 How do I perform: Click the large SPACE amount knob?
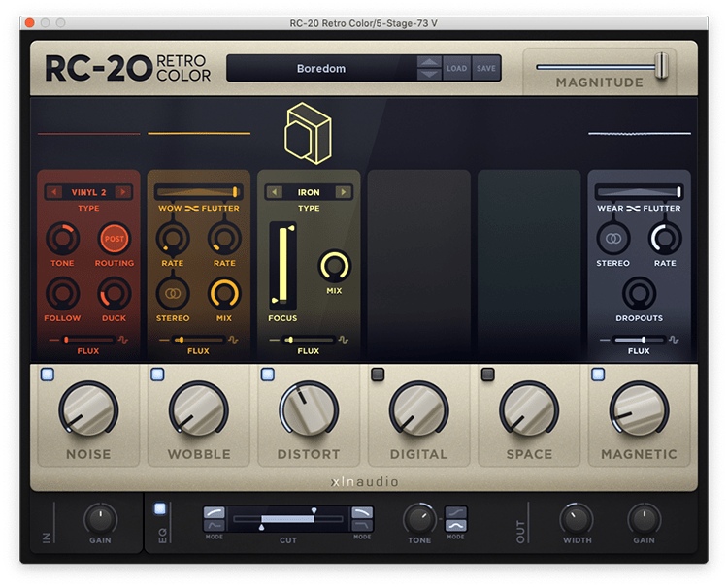(x=529, y=409)
